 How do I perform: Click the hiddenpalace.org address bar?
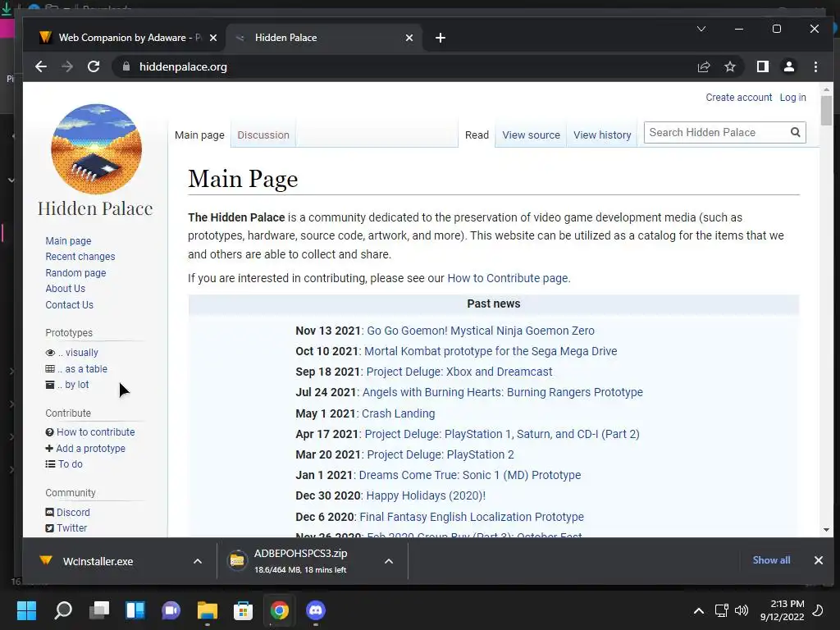coord(402,66)
